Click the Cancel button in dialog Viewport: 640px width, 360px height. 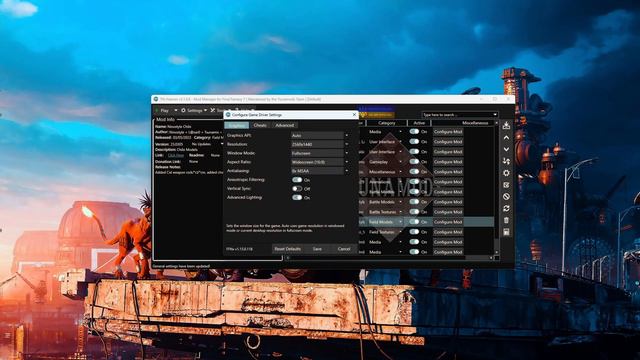pyautogui.click(x=344, y=249)
